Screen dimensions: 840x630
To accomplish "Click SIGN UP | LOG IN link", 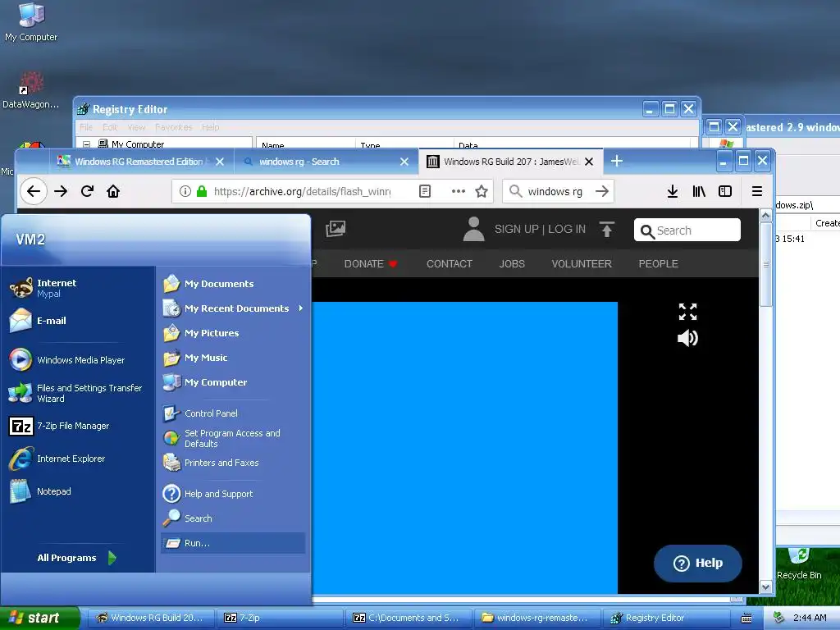I will coord(540,230).
